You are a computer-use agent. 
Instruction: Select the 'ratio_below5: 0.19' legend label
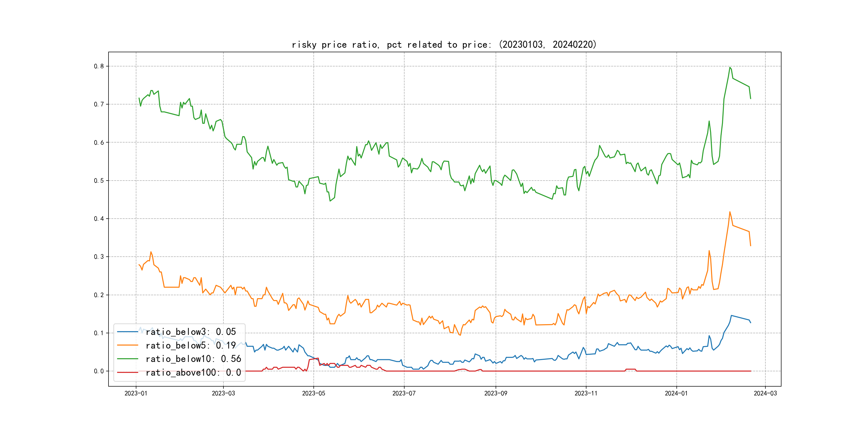(191, 345)
